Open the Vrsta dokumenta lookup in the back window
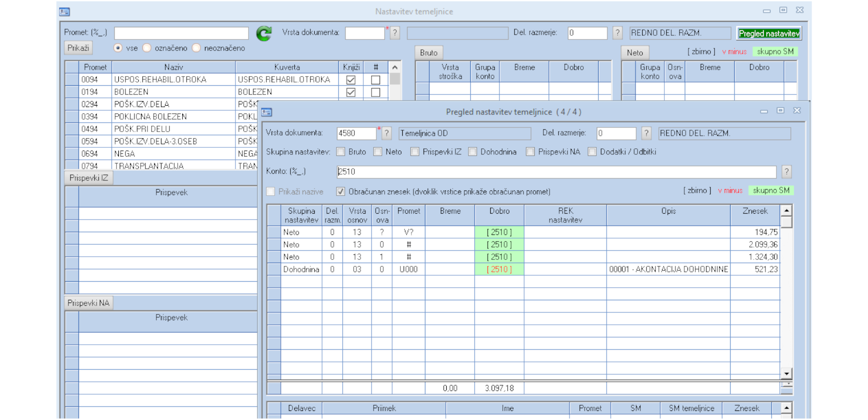The height and width of the screenshot is (420, 868). click(395, 33)
